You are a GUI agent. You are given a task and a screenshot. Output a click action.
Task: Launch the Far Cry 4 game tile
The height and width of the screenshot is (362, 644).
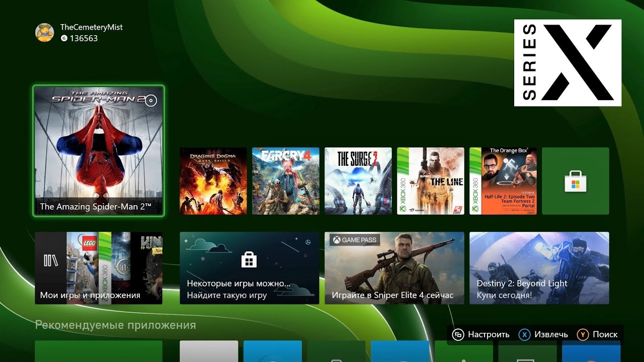coord(286,181)
